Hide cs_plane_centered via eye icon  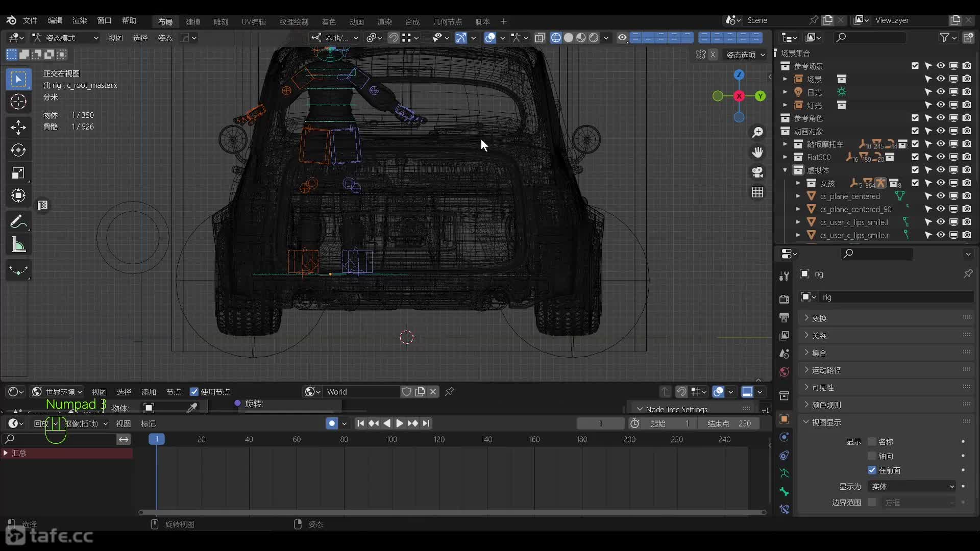pyautogui.click(x=941, y=196)
